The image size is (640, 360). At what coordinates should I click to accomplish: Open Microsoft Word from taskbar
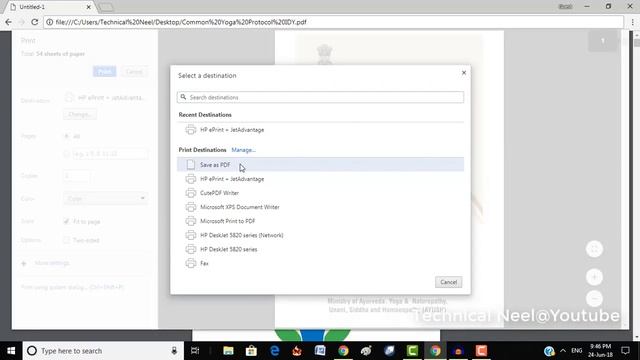pos(320,351)
